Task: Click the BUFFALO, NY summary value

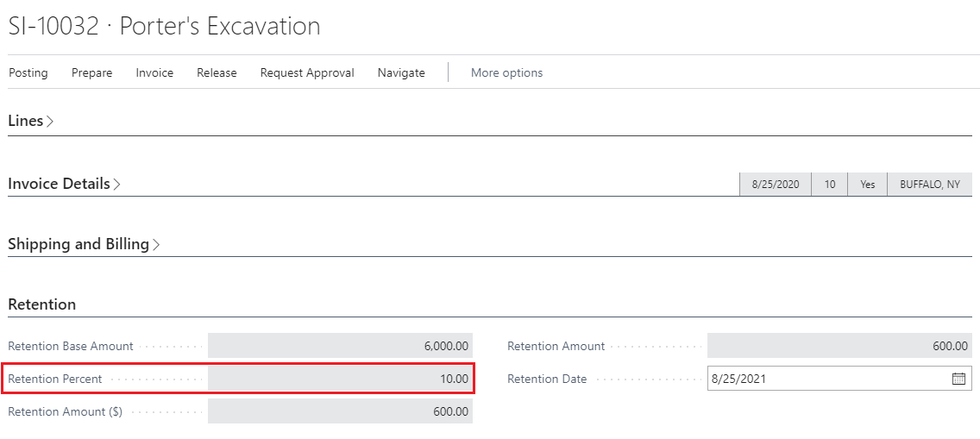Action: pyautogui.click(x=930, y=185)
